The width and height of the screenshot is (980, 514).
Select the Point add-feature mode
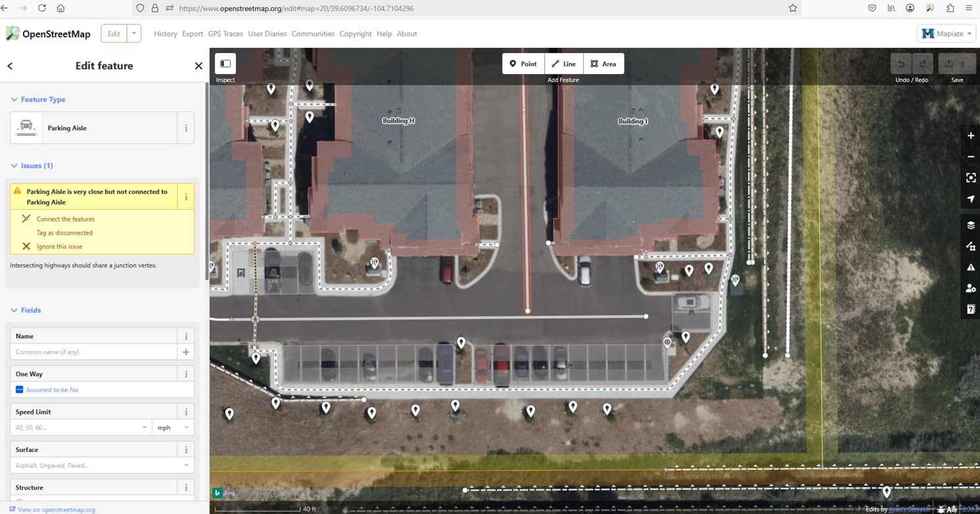click(523, 64)
